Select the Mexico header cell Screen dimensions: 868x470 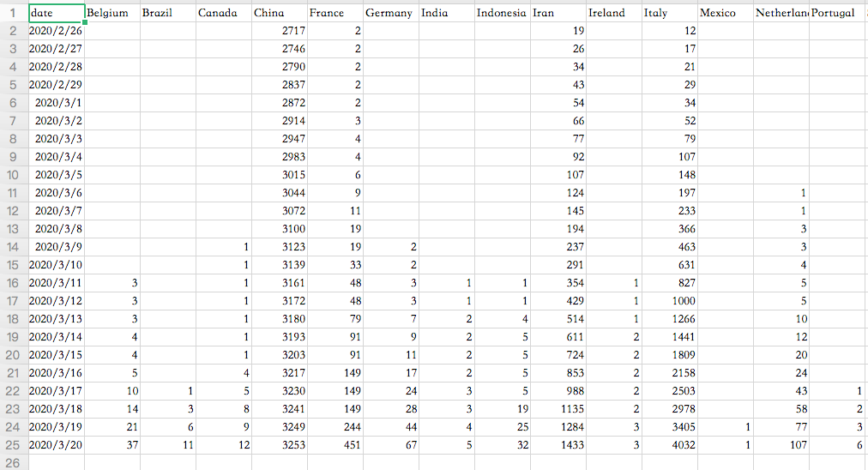tap(726, 13)
